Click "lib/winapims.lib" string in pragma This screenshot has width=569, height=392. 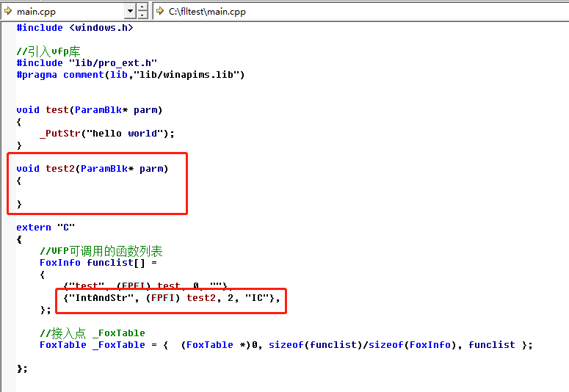point(186,75)
